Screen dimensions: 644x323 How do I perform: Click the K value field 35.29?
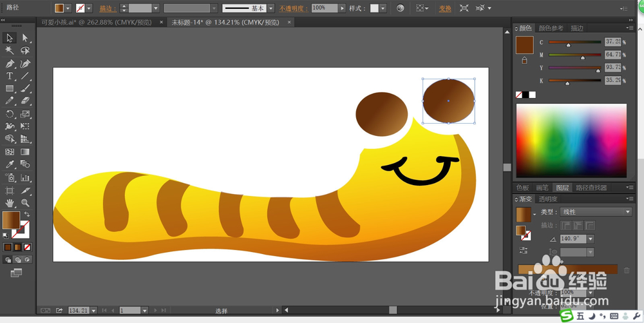click(613, 81)
